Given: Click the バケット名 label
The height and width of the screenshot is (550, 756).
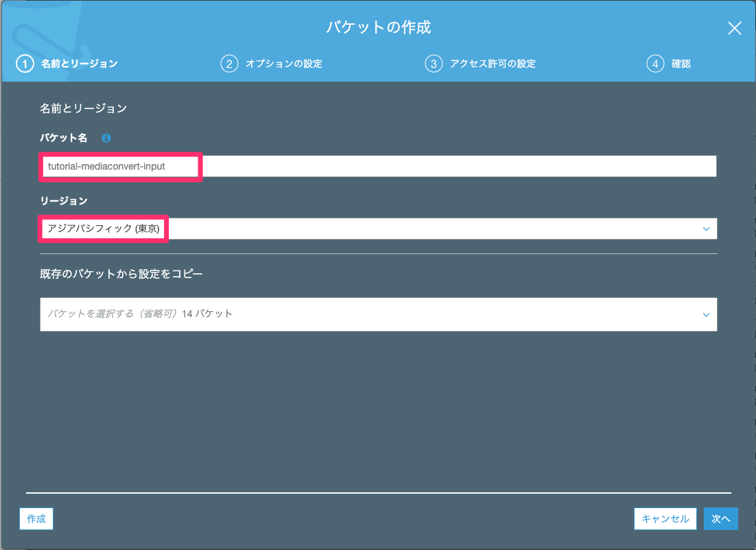Looking at the screenshot, I should click(x=64, y=138).
